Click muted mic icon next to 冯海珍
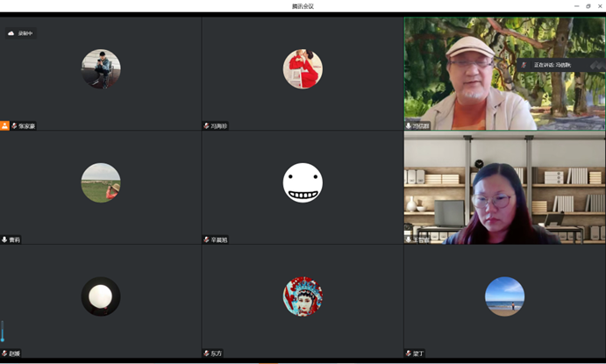 [x=206, y=126]
